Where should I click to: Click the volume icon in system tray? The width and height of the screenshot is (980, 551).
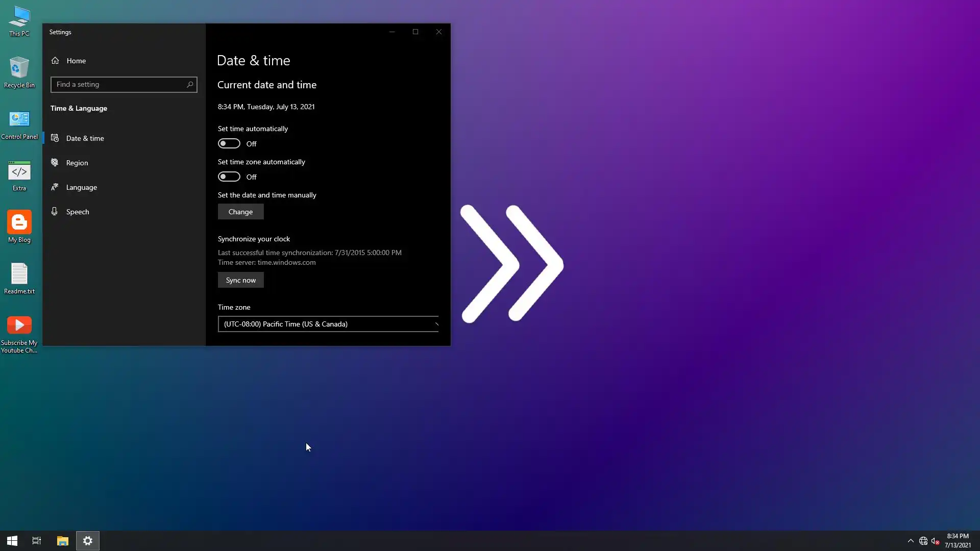935,541
